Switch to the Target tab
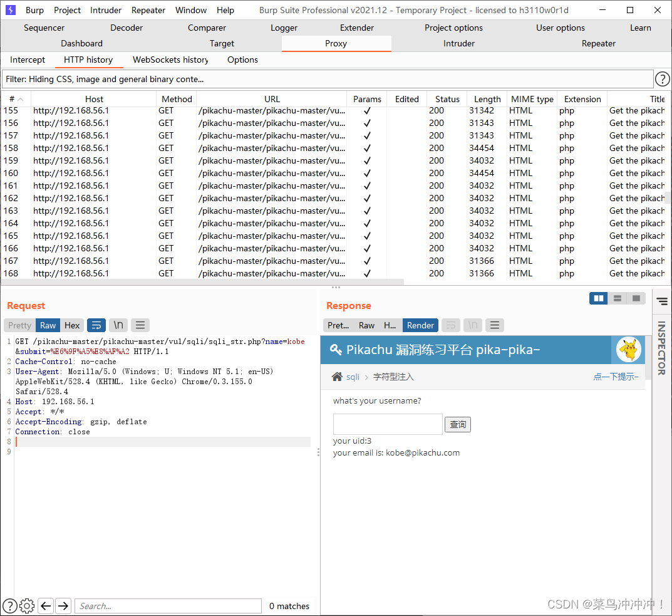The image size is (672, 616). [222, 43]
